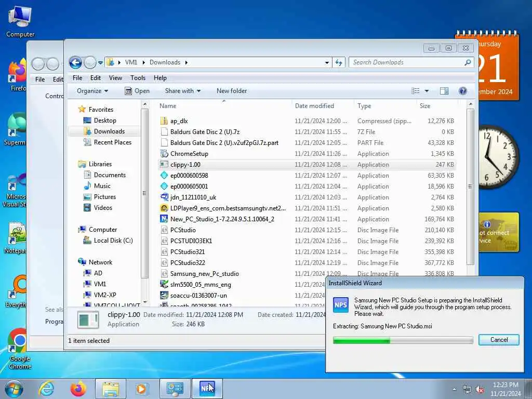Click the file list vertical scrollbar thumb
Screen dimensions: 532x399
pos(470,187)
